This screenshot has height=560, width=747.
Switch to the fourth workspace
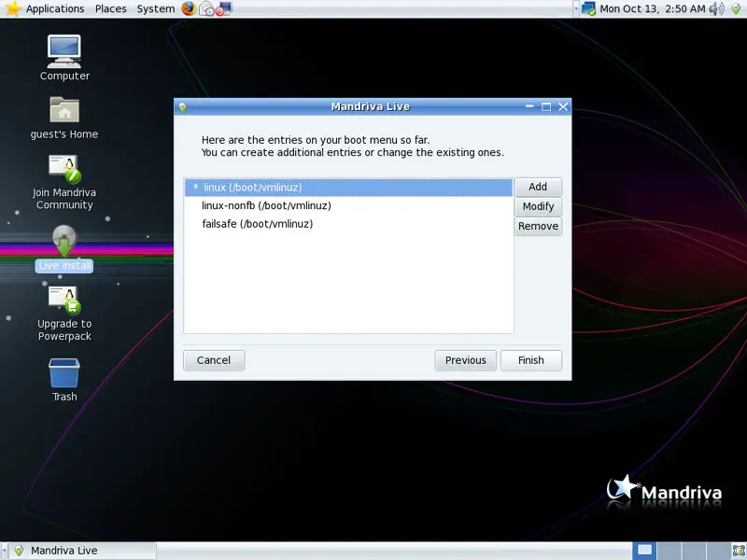coord(718,551)
